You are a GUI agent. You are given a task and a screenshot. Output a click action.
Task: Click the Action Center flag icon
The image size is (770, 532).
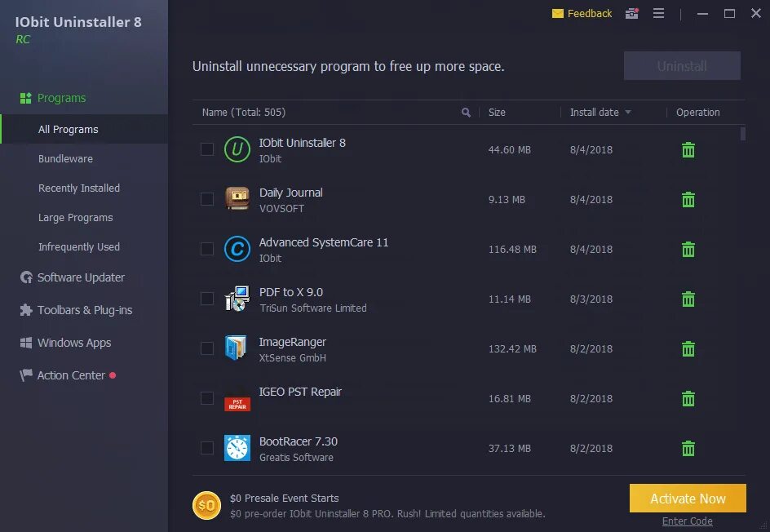tap(25, 375)
